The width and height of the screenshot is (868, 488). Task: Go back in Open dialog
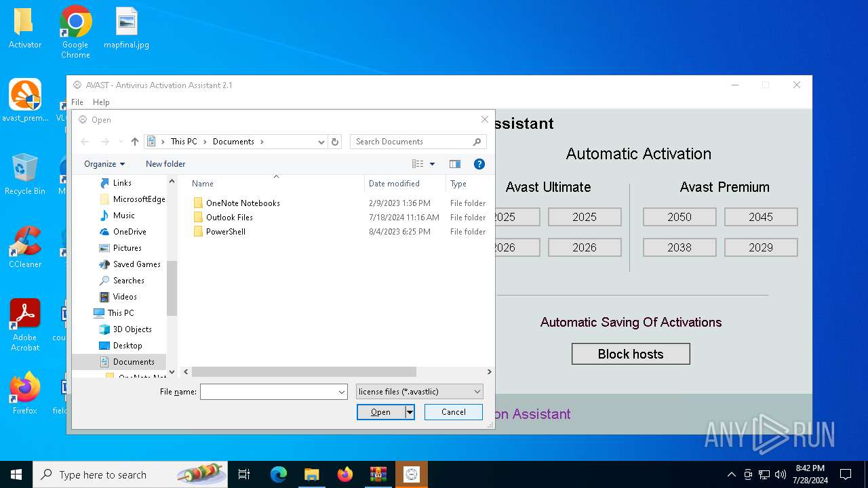[x=85, y=142]
